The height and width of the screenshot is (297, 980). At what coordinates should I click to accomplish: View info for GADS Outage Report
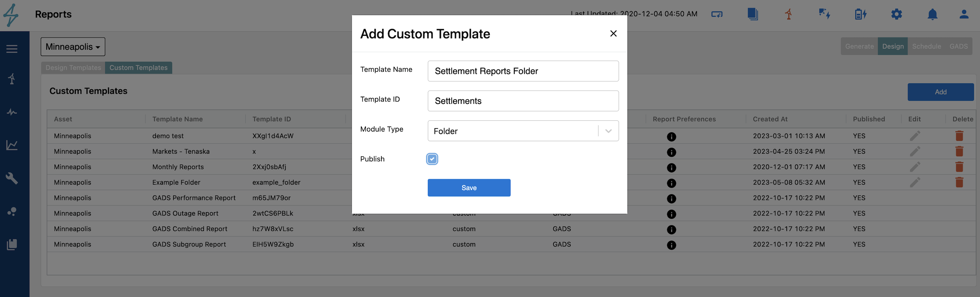[671, 214]
